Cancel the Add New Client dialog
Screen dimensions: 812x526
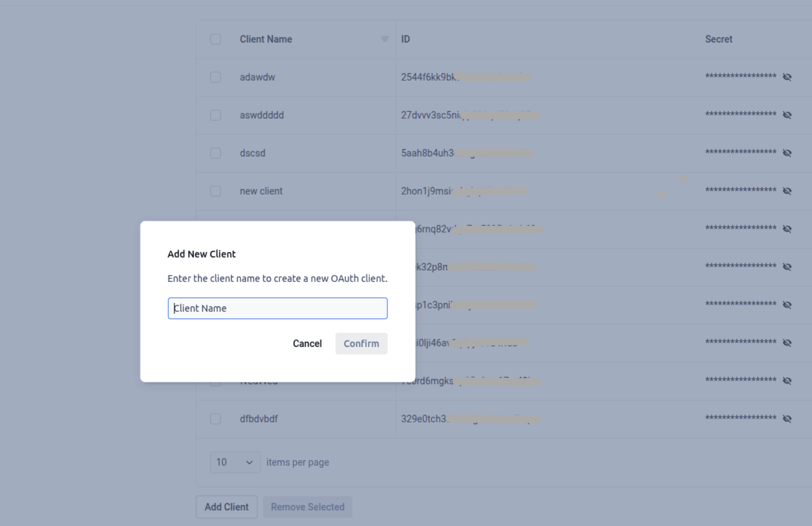(x=307, y=343)
